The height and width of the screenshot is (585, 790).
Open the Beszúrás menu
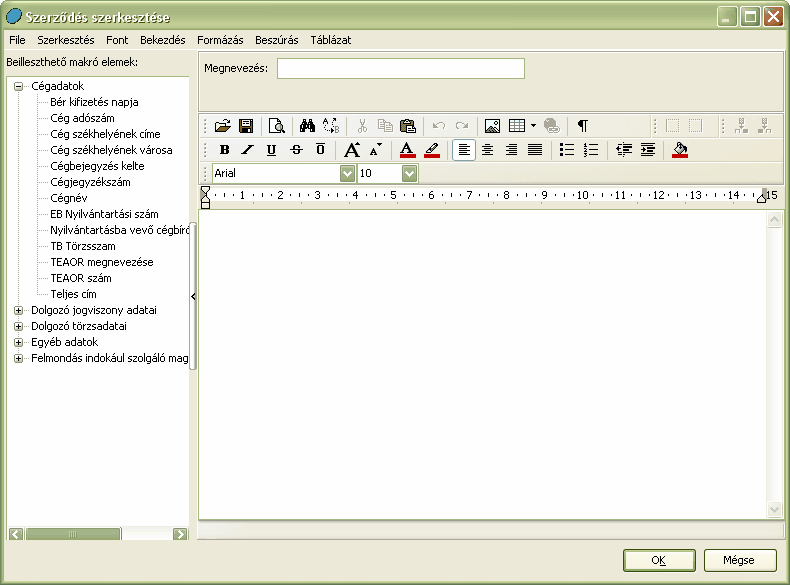(x=276, y=40)
